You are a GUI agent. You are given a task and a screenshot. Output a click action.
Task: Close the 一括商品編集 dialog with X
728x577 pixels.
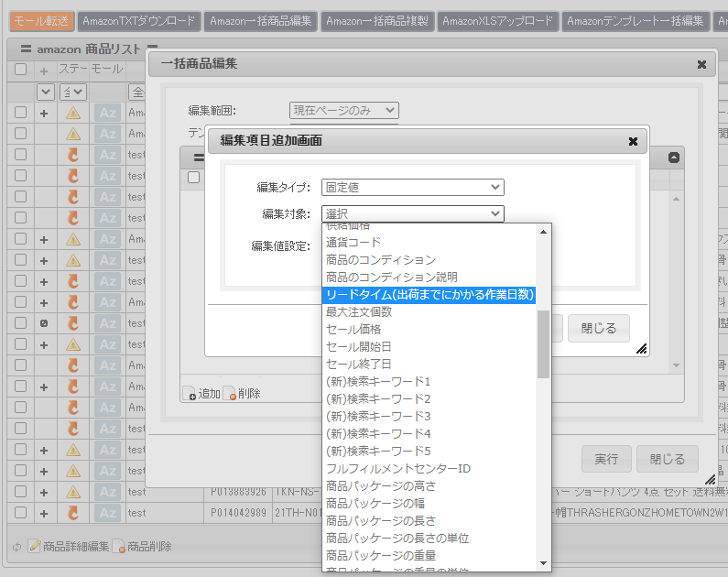pyautogui.click(x=701, y=64)
